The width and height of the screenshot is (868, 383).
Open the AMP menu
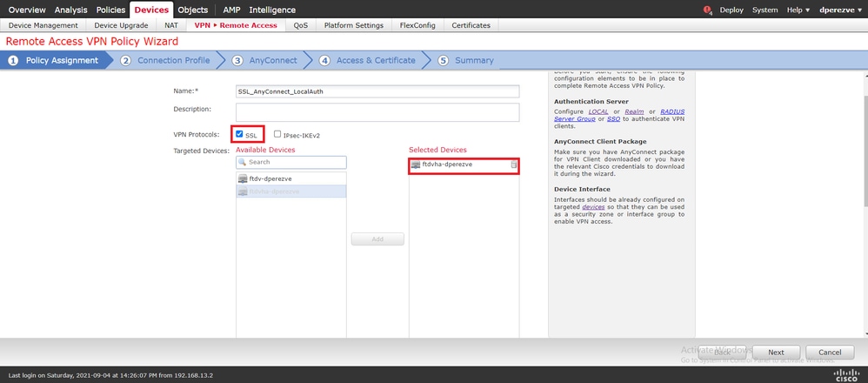(232, 10)
